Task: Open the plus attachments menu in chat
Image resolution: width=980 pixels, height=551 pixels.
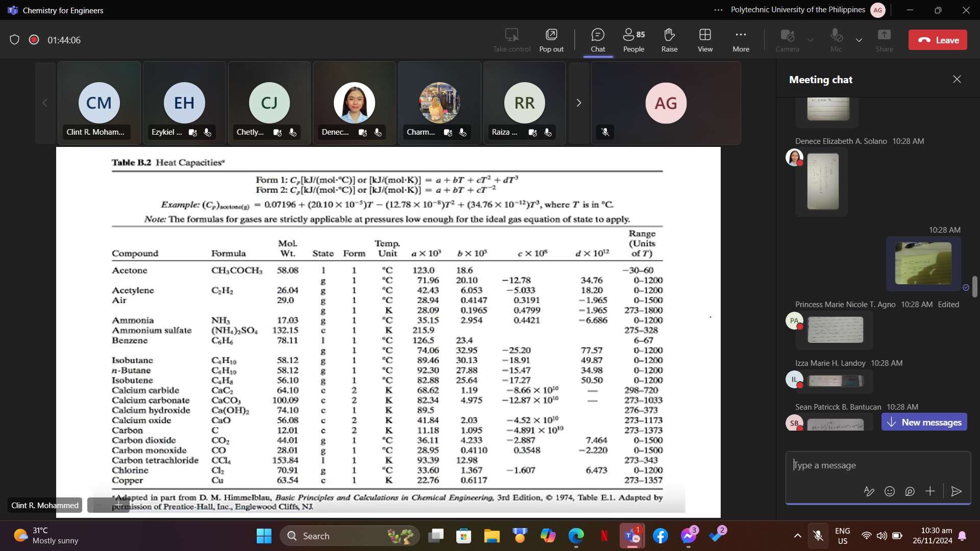Action: pos(930,491)
